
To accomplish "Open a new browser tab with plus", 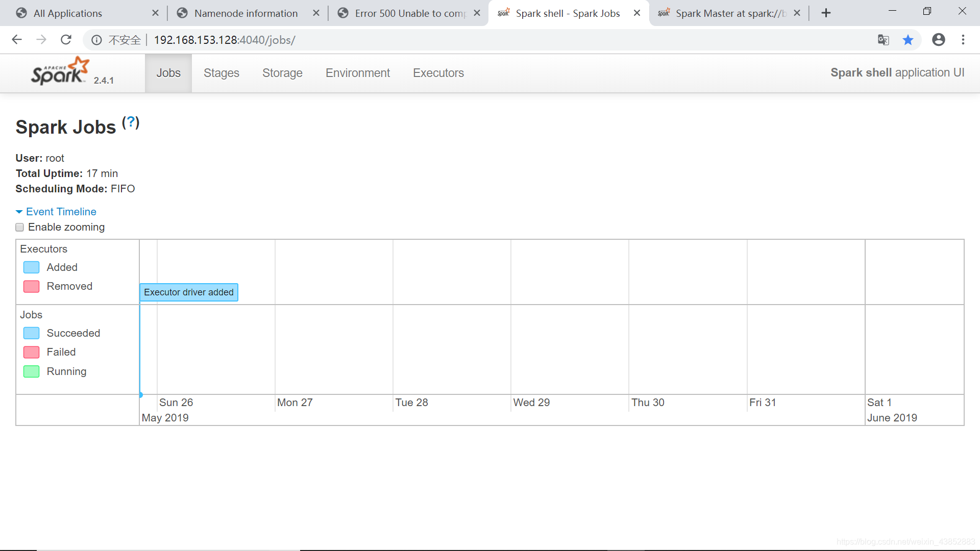I will click(x=826, y=13).
